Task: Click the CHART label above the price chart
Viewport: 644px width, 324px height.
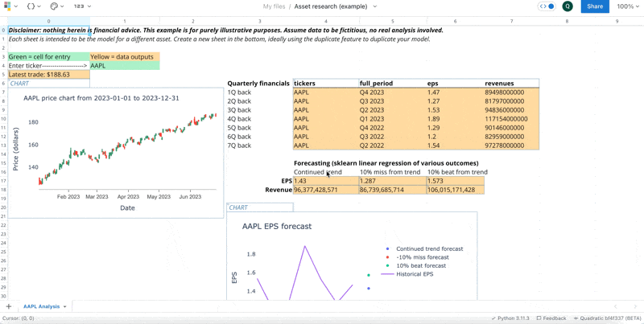Action: pos(19,84)
